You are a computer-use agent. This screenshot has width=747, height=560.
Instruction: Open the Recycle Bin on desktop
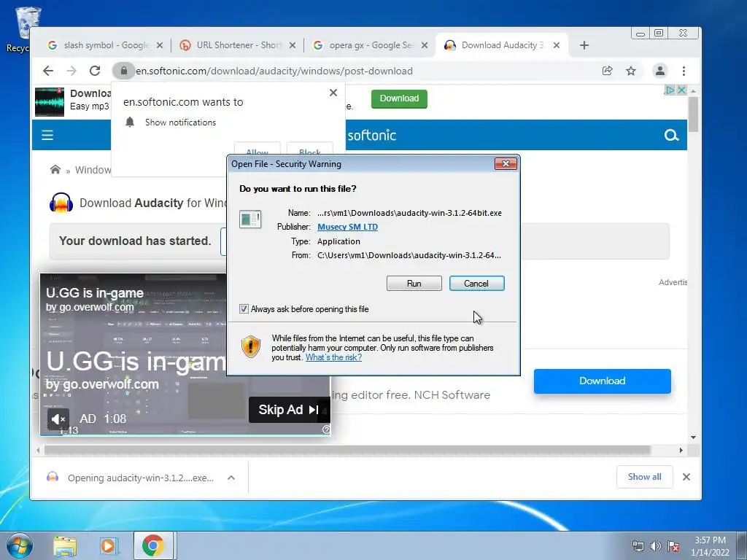[24, 29]
